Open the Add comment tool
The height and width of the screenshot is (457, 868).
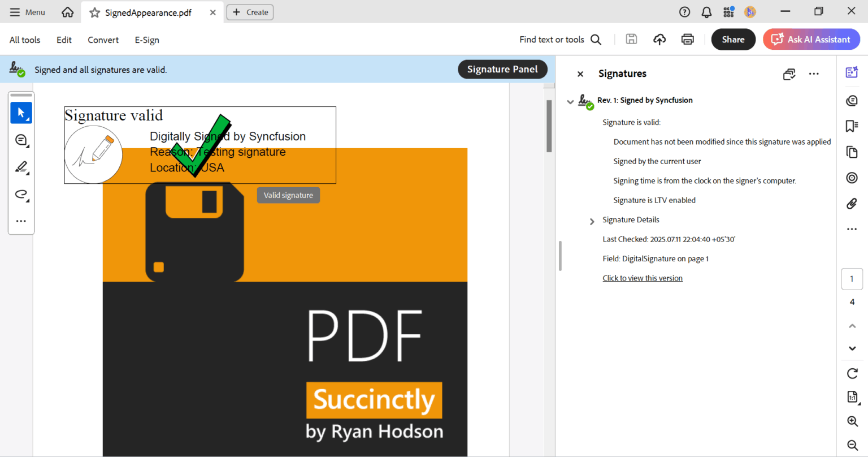click(21, 140)
